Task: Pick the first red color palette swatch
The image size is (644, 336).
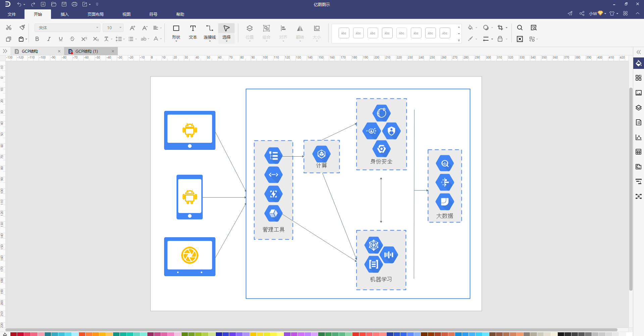Action: point(13,334)
